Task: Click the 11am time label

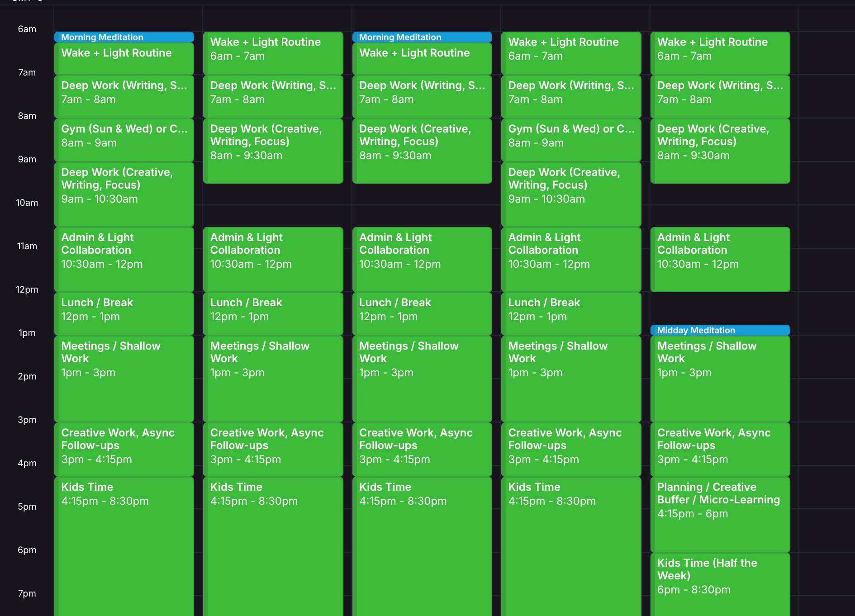Action: point(27,246)
